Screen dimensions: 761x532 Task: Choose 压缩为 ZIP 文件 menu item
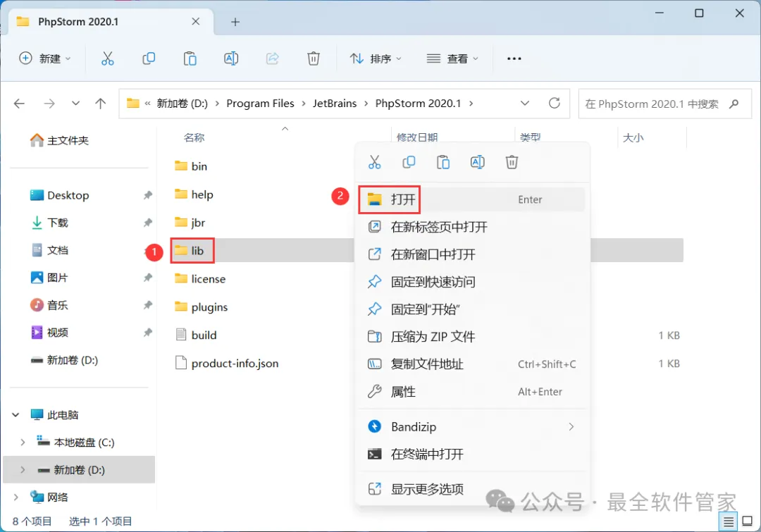coord(471,336)
